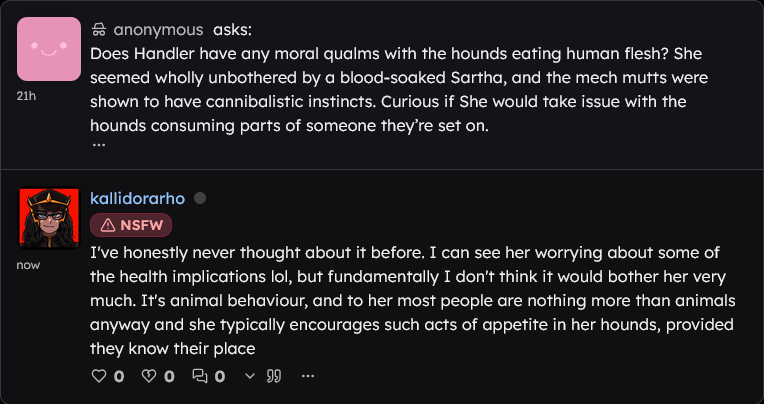764x404 pixels.
Task: Click the 'now' timestamp on the answer
Action: click(x=27, y=265)
